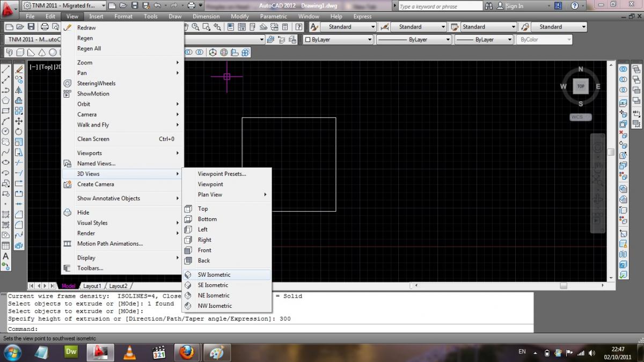The width and height of the screenshot is (644, 362).
Task: Open the linetype ByLayer dropdown
Action: (x=413, y=40)
